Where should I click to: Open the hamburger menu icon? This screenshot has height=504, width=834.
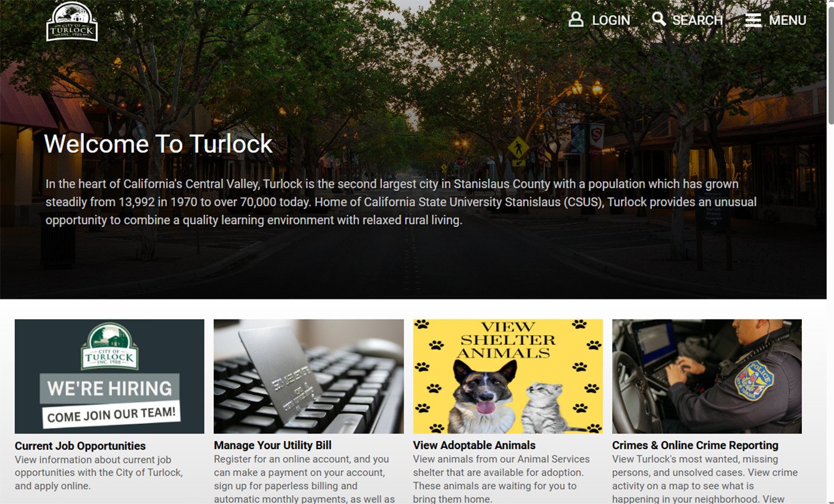[753, 20]
